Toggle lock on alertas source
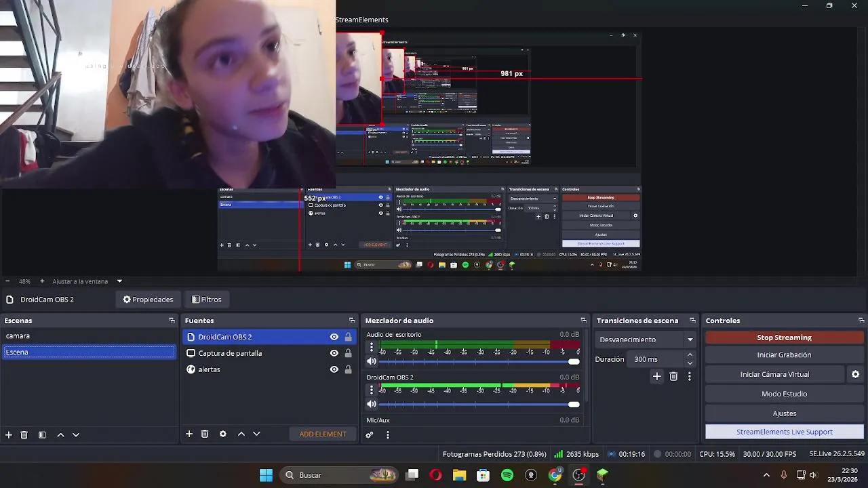The width and height of the screenshot is (868, 488). tap(348, 369)
